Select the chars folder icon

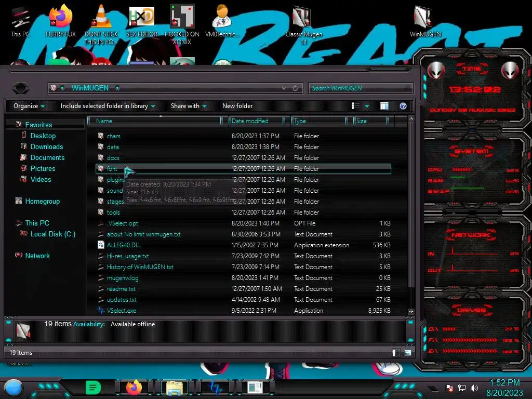tap(101, 136)
